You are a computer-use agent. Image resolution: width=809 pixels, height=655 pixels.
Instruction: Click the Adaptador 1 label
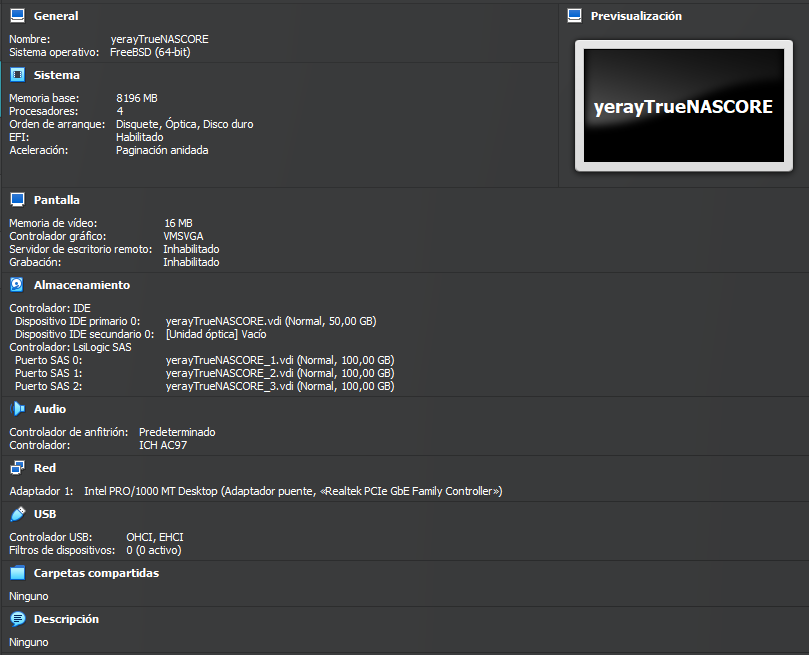tap(41, 491)
